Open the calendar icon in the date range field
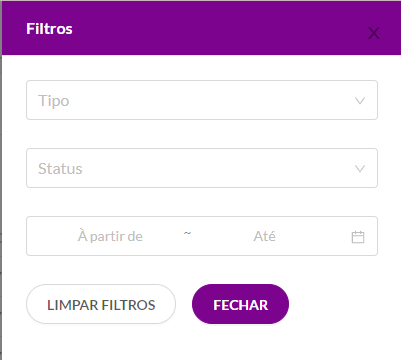The height and width of the screenshot is (360, 401). tap(358, 237)
